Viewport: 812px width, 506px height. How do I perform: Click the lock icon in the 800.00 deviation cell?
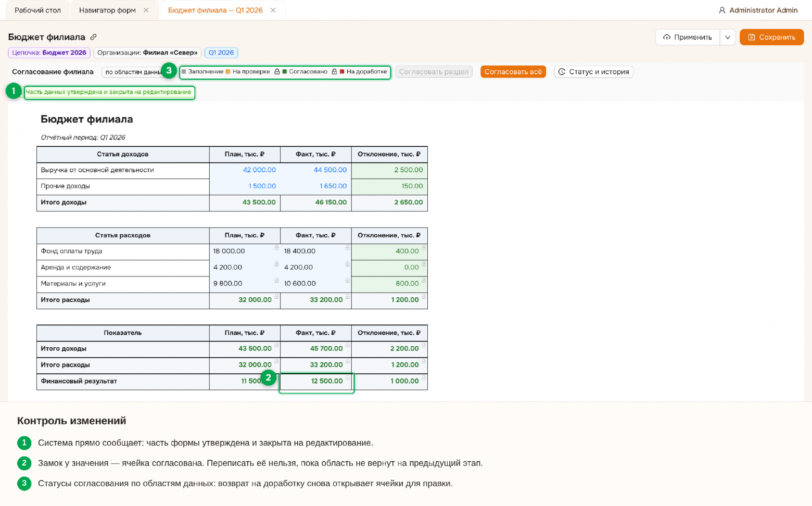pyautogui.click(x=424, y=280)
